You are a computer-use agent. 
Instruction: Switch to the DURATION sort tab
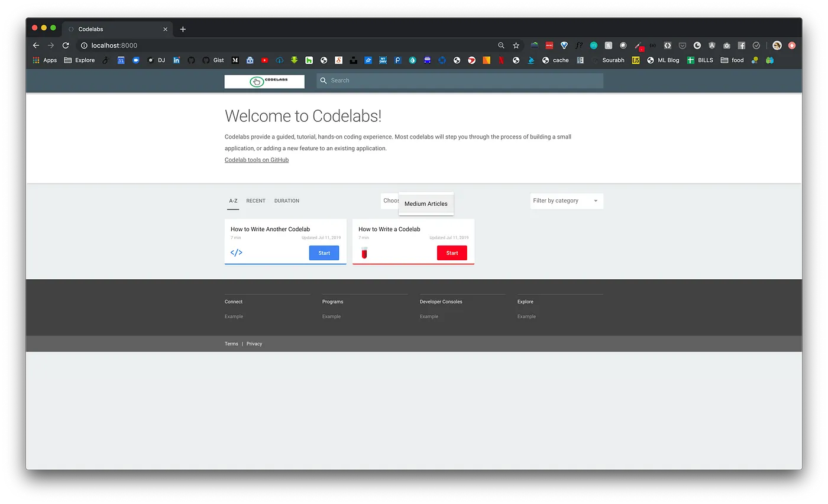tap(287, 201)
